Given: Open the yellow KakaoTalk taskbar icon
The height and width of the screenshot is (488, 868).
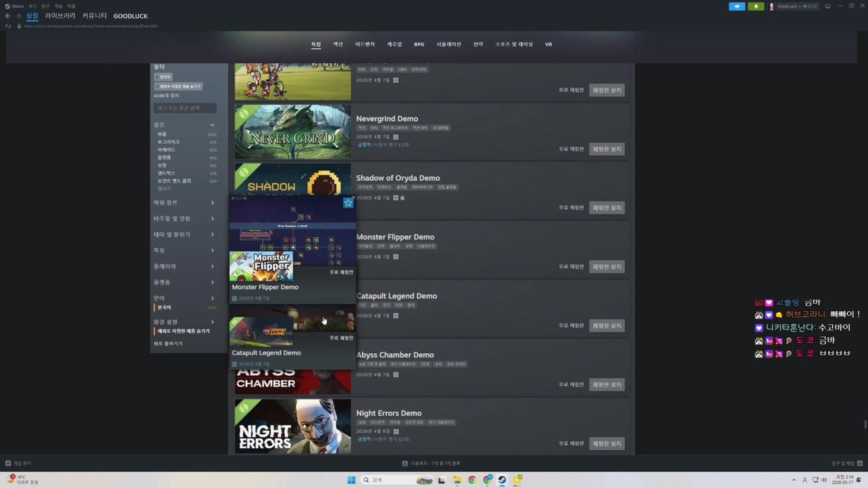Looking at the screenshot, I should click(518, 480).
